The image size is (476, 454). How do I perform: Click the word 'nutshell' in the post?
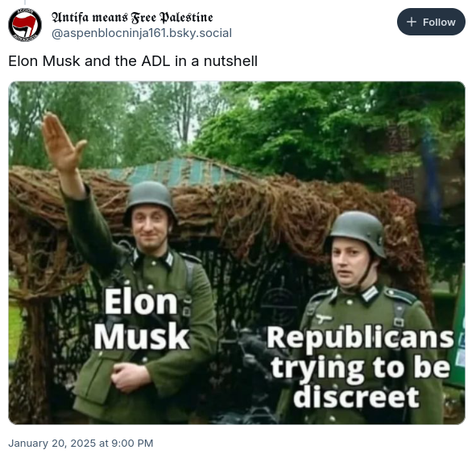230,61
